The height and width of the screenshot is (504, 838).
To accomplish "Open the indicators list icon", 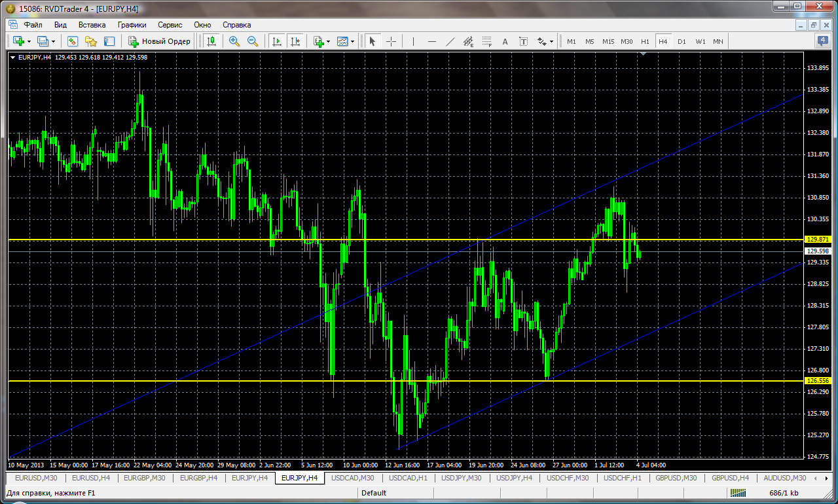I will (318, 41).
